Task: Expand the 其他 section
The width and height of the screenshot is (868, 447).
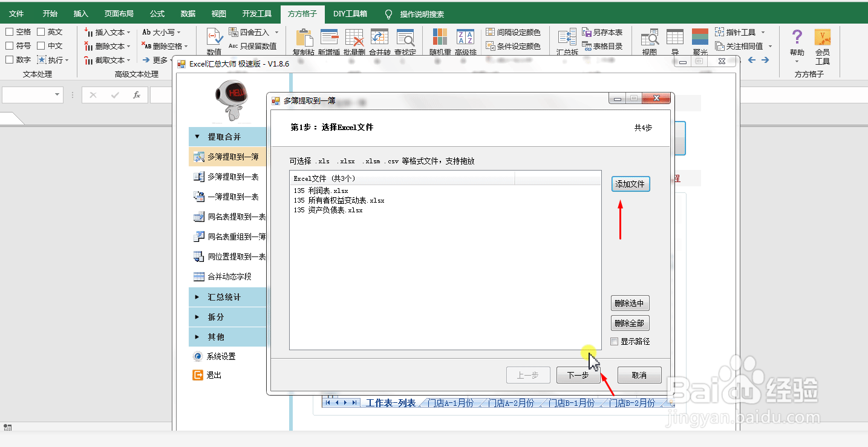Action: tap(197, 337)
